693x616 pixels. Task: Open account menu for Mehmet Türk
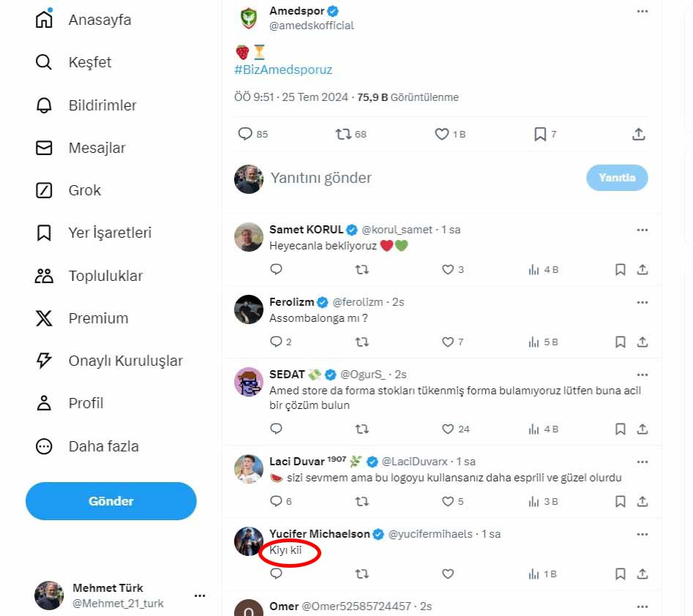200,596
